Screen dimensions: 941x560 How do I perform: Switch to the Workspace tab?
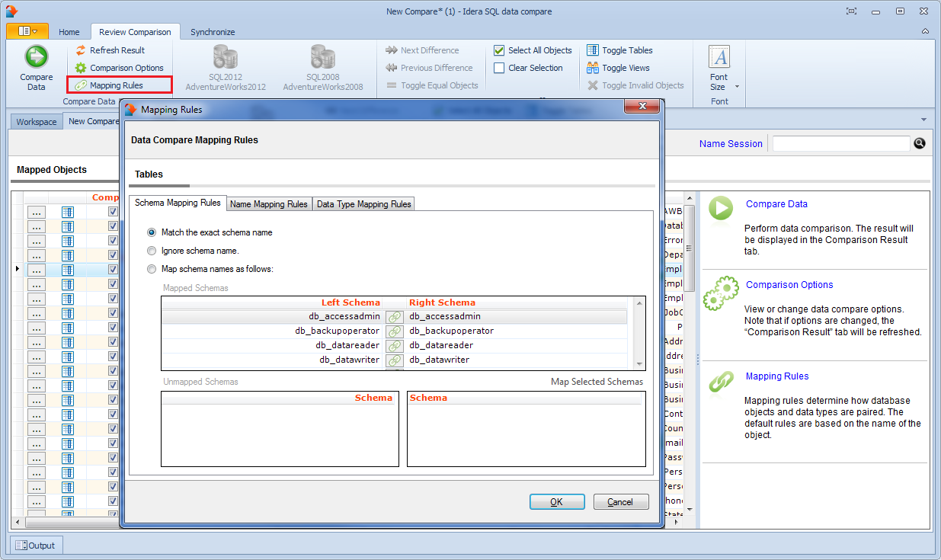[37, 122]
